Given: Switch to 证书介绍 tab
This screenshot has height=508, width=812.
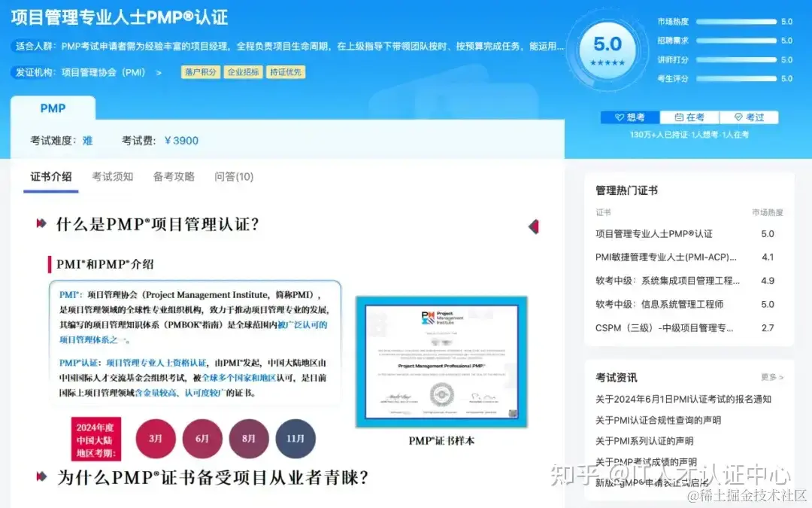Looking at the screenshot, I should (51, 177).
